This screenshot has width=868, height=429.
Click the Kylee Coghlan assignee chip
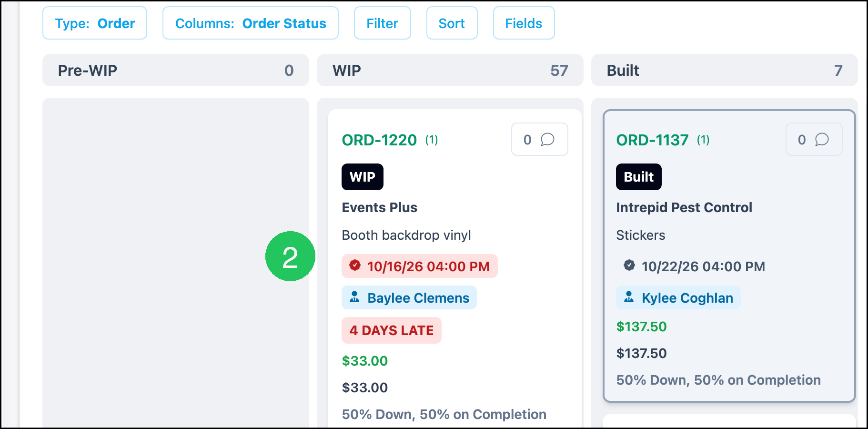coord(678,297)
